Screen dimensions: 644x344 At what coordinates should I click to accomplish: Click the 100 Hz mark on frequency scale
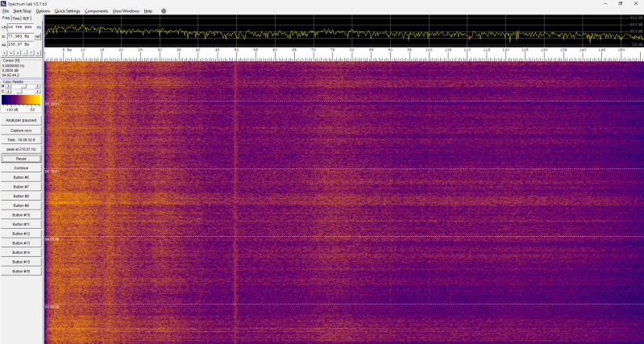pos(429,50)
